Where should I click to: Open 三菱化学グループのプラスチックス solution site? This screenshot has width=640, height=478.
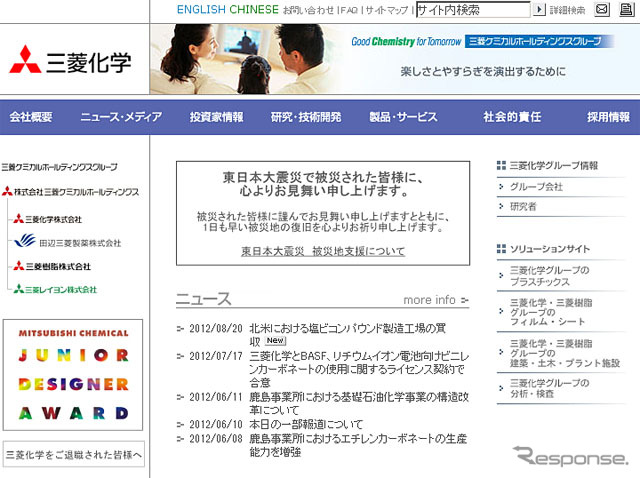coord(549,276)
